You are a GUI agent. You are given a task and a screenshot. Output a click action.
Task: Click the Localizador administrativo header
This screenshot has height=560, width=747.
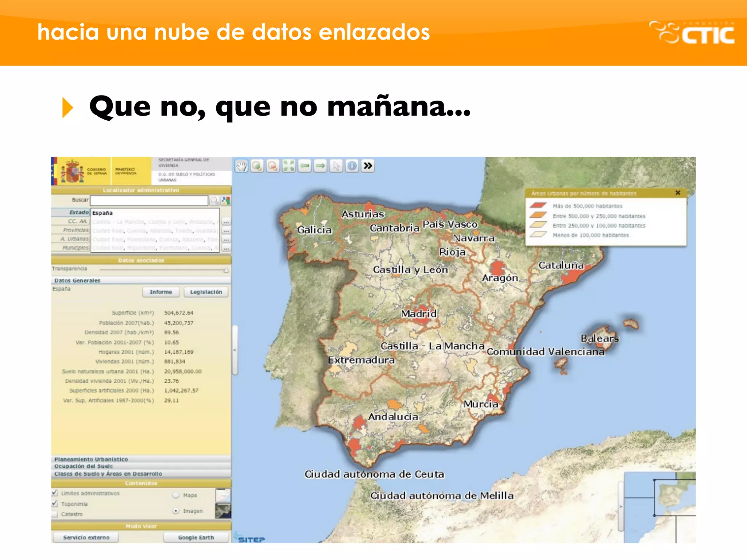(x=141, y=190)
